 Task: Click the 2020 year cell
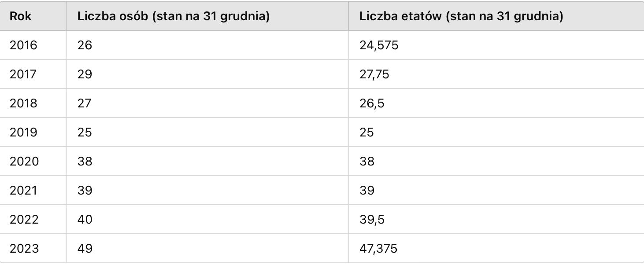click(x=33, y=161)
